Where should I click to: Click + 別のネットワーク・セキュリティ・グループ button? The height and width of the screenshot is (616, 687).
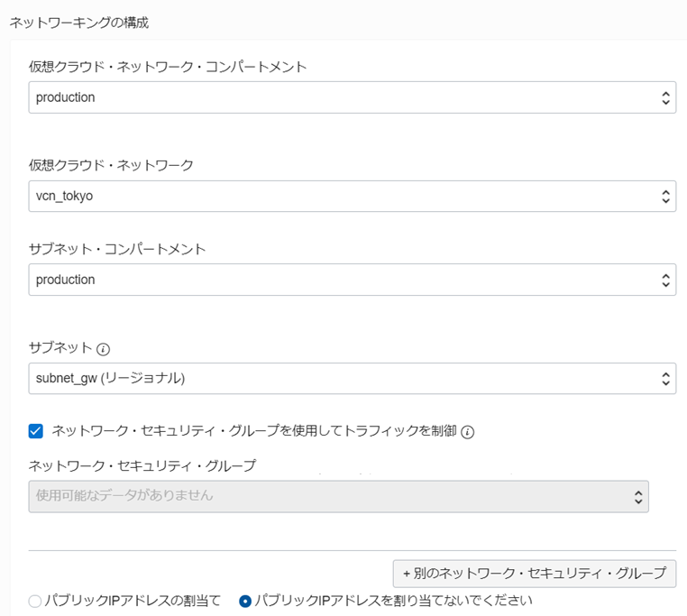tap(535, 574)
